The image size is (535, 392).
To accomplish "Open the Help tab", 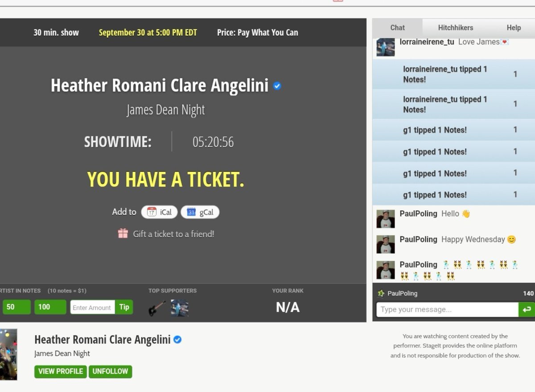I will pyautogui.click(x=514, y=28).
